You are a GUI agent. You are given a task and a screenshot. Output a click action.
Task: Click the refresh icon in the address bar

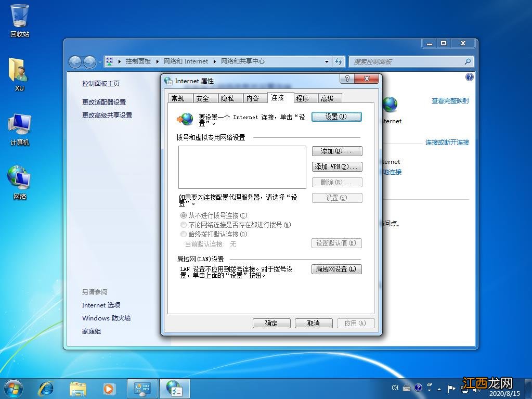339,61
